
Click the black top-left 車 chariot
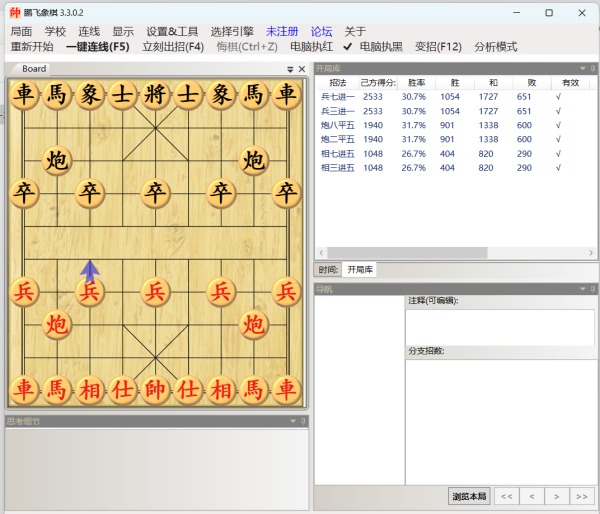24,95
